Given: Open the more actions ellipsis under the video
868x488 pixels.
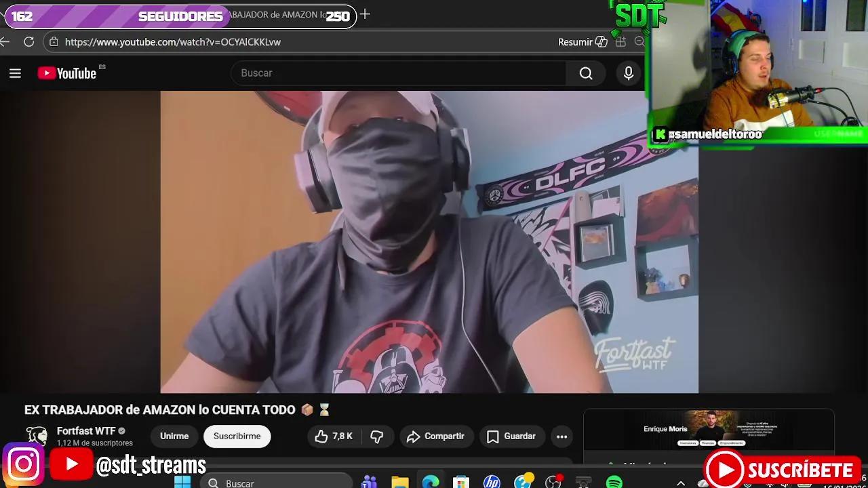Looking at the screenshot, I should click(561, 436).
